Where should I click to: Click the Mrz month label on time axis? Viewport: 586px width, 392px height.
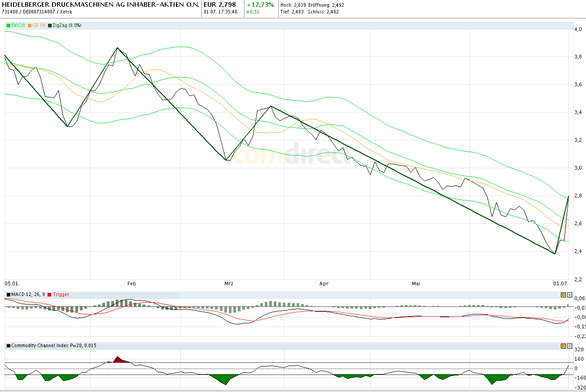(229, 283)
